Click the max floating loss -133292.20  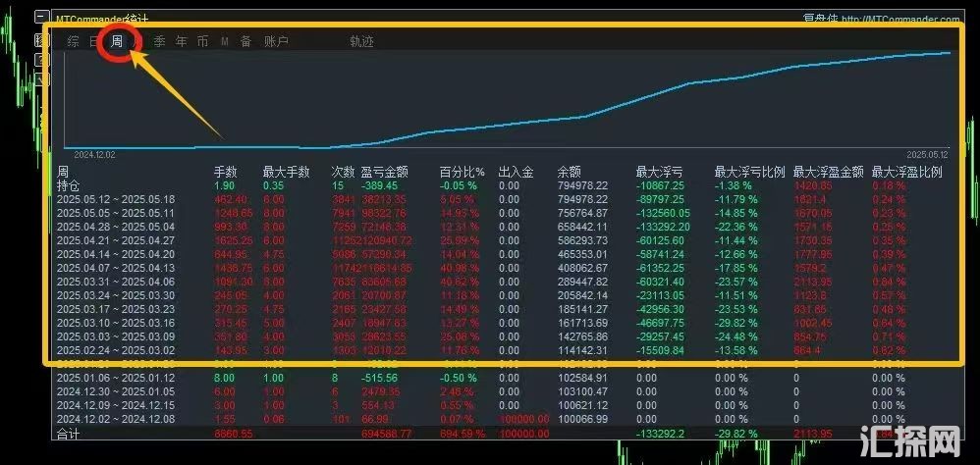665,228
